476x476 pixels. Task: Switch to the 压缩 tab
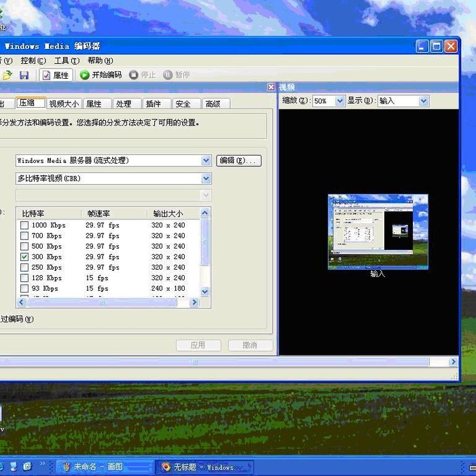coord(31,103)
